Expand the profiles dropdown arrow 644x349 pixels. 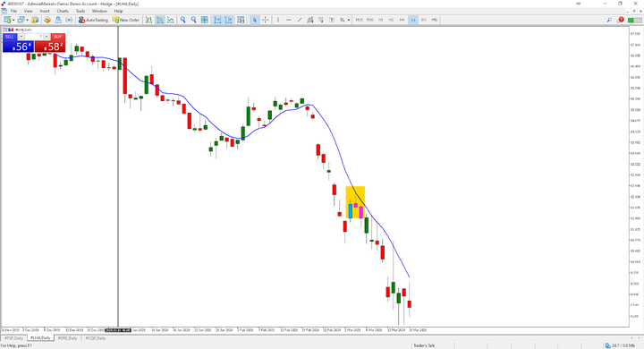pyautogui.click(x=27, y=20)
